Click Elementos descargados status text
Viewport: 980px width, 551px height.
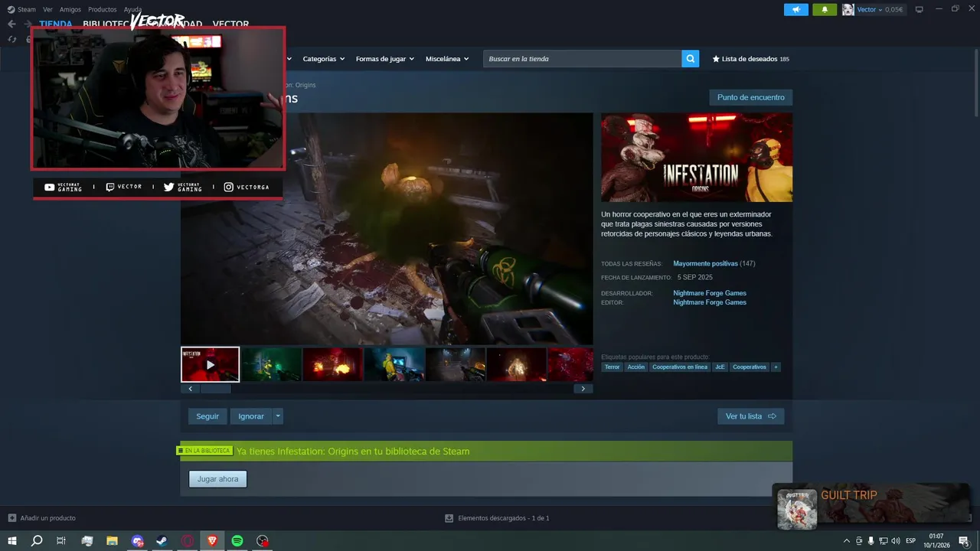coord(503,518)
